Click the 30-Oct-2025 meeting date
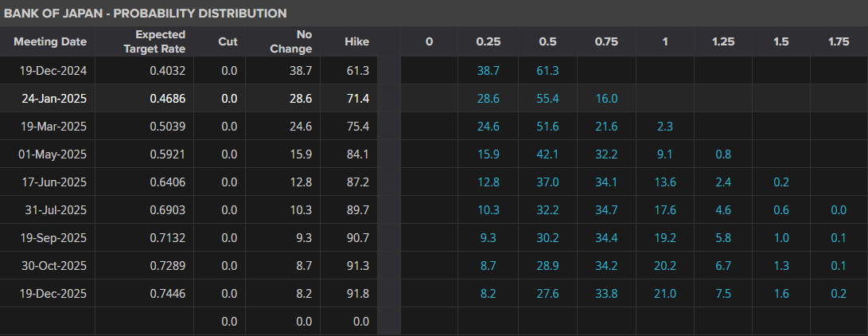Screen dimensions: 868x336 53,265
